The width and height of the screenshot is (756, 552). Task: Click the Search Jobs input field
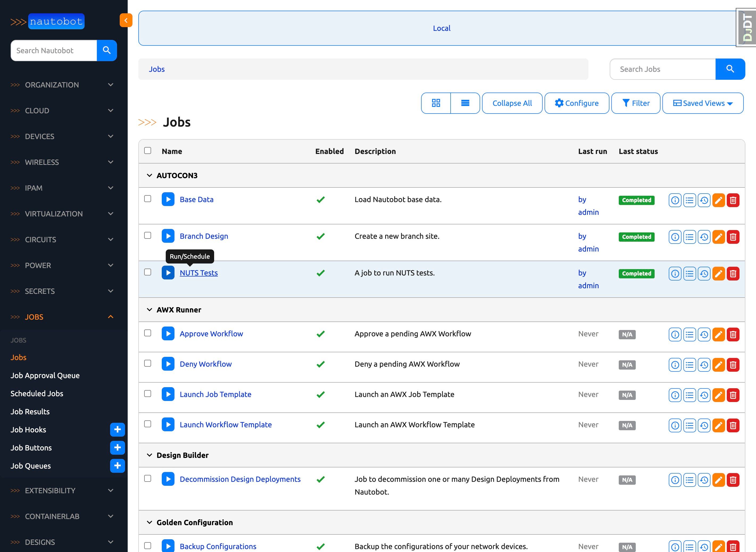[x=662, y=69]
